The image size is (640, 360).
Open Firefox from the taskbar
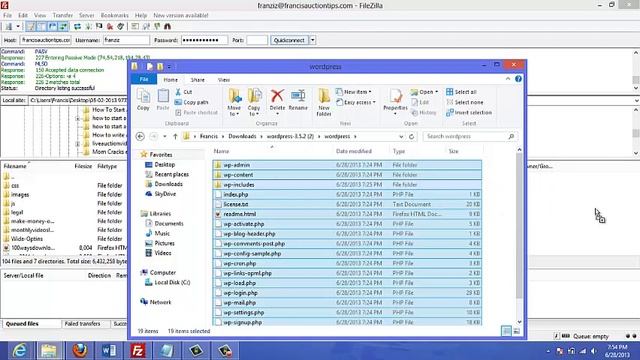click(x=80, y=351)
